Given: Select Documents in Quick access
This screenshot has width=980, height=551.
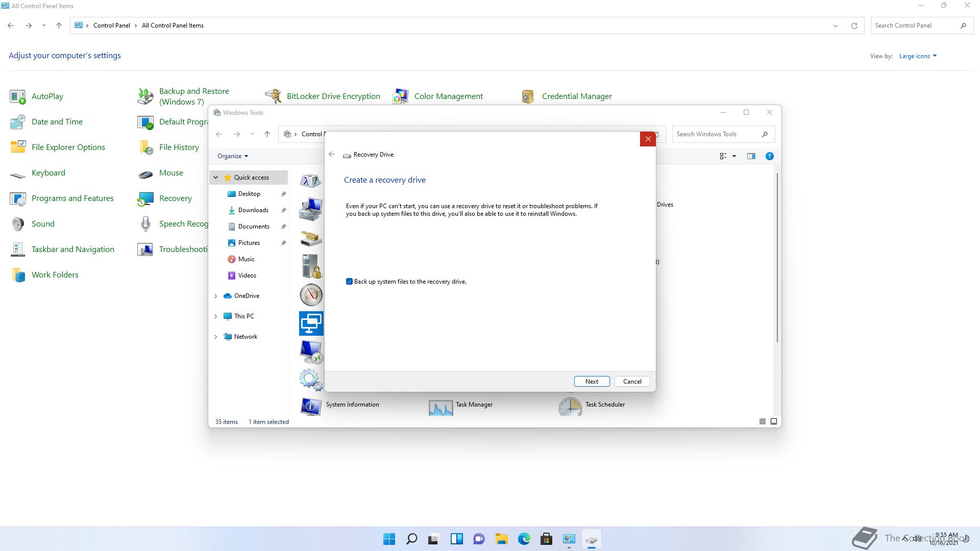Looking at the screenshot, I should tap(249, 227).
